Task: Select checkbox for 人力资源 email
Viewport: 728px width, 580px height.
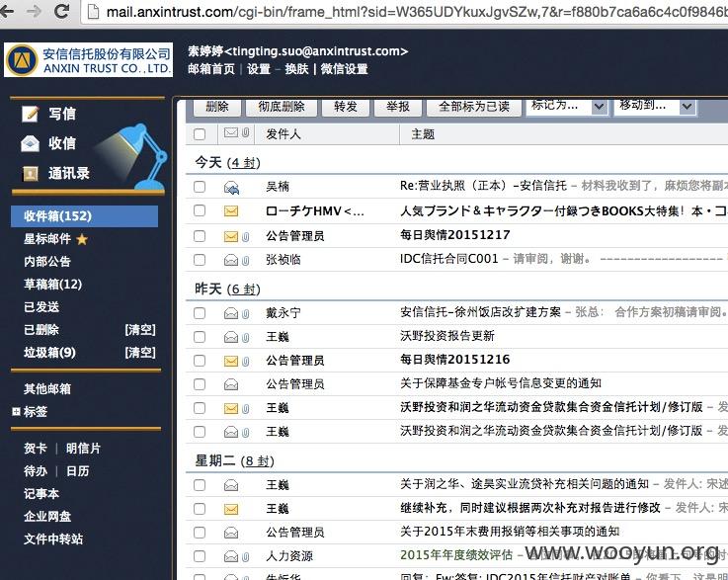Action: (200, 556)
